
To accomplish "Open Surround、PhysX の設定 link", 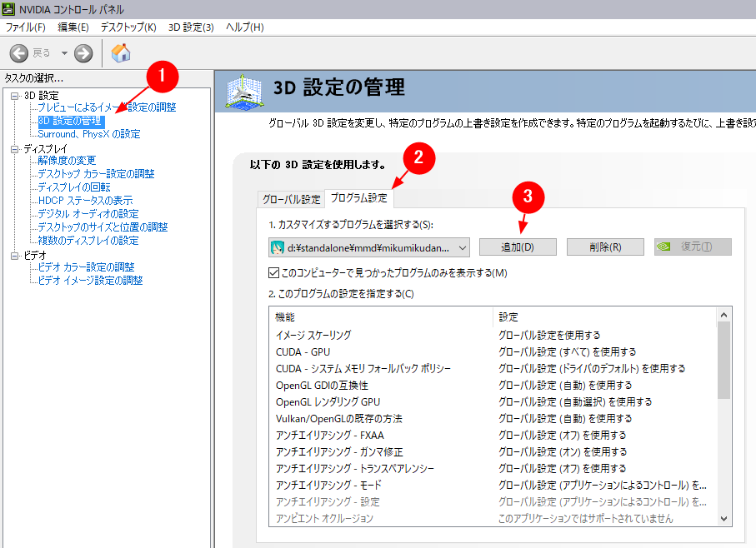I will point(89,134).
